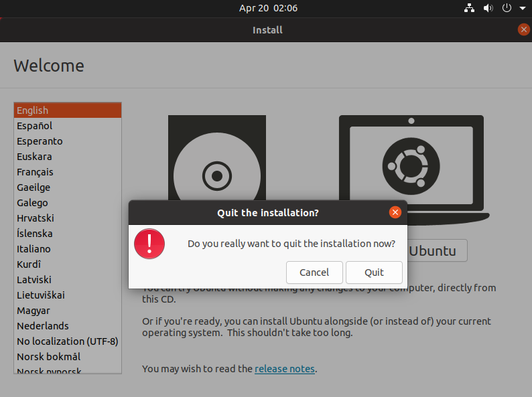Select Norsk bokmål in the language list
This screenshot has width=532, height=397.
pos(68,357)
